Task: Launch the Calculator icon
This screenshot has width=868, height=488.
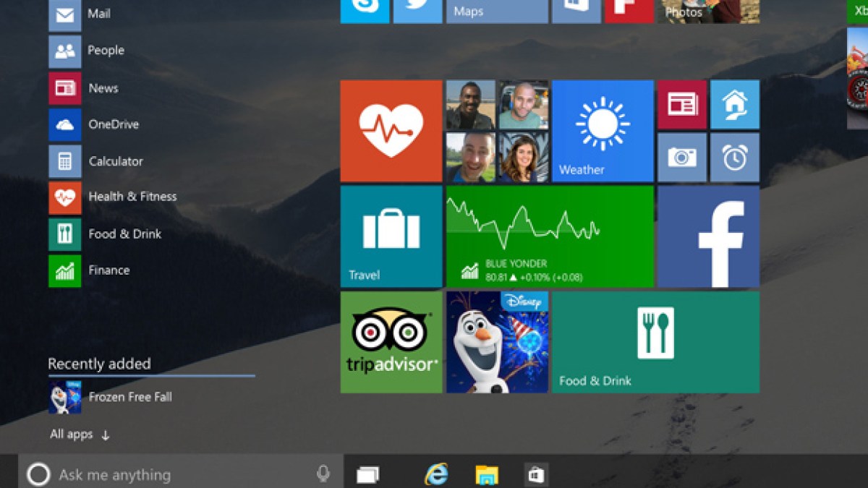Action: coord(65,161)
